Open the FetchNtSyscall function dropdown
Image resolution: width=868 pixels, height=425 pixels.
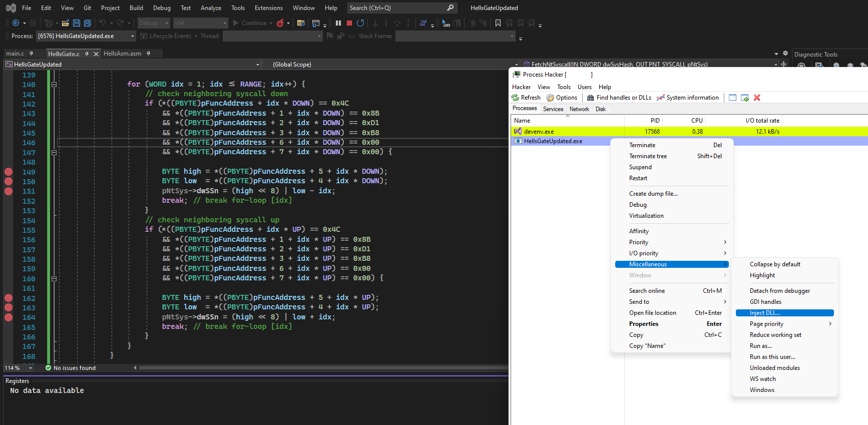pyautogui.click(x=650, y=64)
